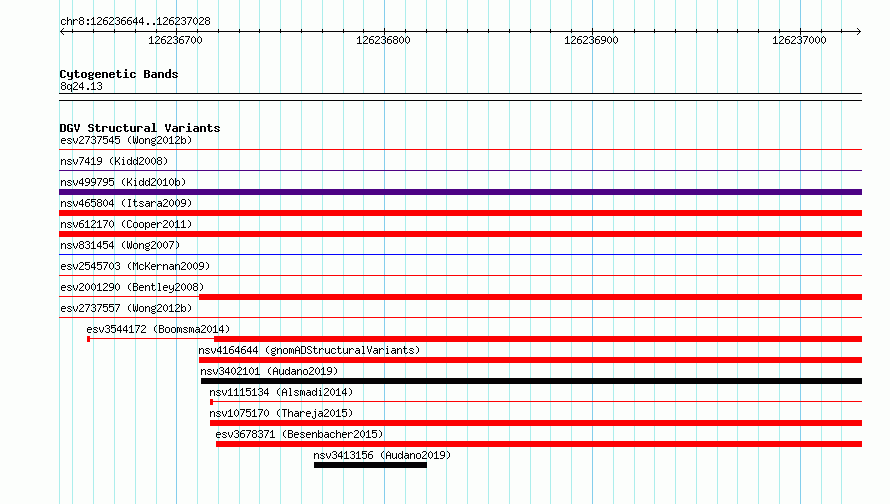Click the esv2737545 (Wong2012b) variant label
This screenshot has width=890, height=504.
[126, 140]
